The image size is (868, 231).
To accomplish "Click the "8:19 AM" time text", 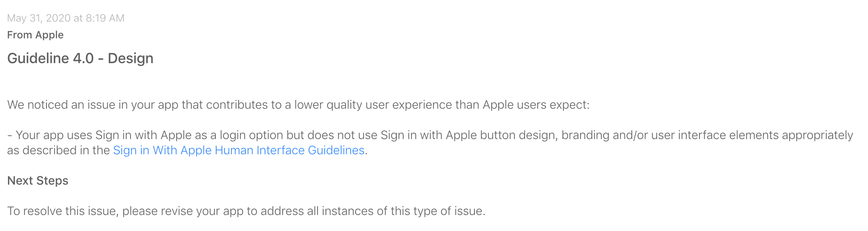I will coord(105,18).
